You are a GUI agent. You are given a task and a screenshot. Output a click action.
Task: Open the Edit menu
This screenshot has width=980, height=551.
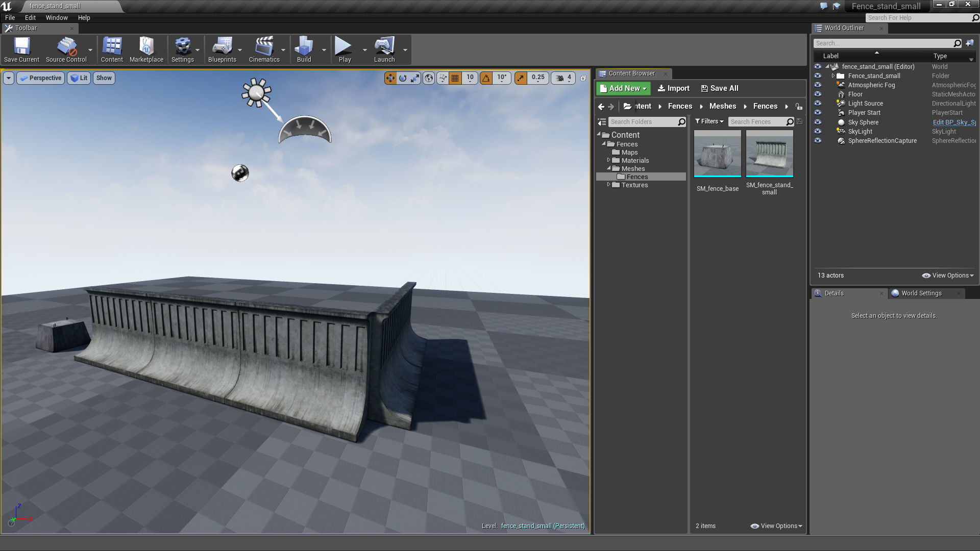pos(30,17)
